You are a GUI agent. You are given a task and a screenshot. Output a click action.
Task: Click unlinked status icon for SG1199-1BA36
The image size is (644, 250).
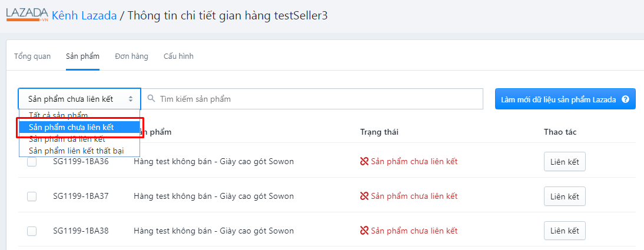click(364, 161)
